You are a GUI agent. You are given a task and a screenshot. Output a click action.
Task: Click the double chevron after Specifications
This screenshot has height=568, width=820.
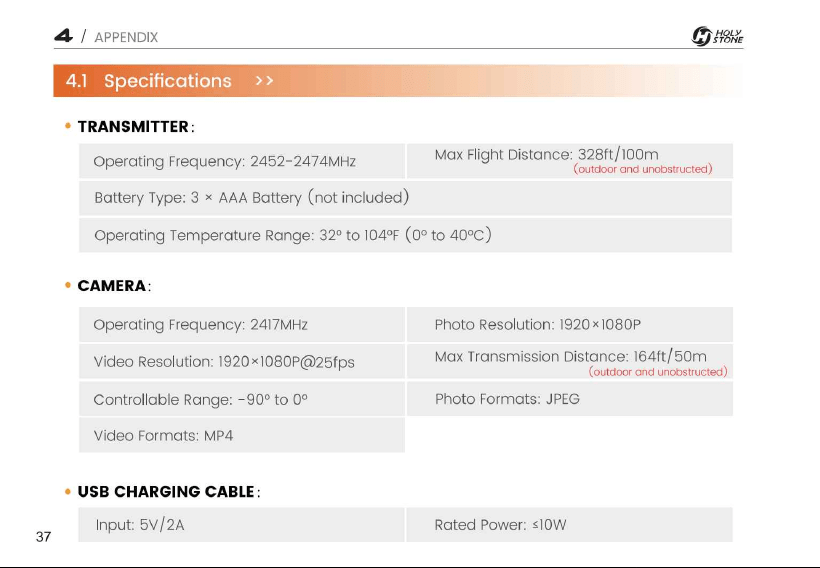tap(264, 81)
